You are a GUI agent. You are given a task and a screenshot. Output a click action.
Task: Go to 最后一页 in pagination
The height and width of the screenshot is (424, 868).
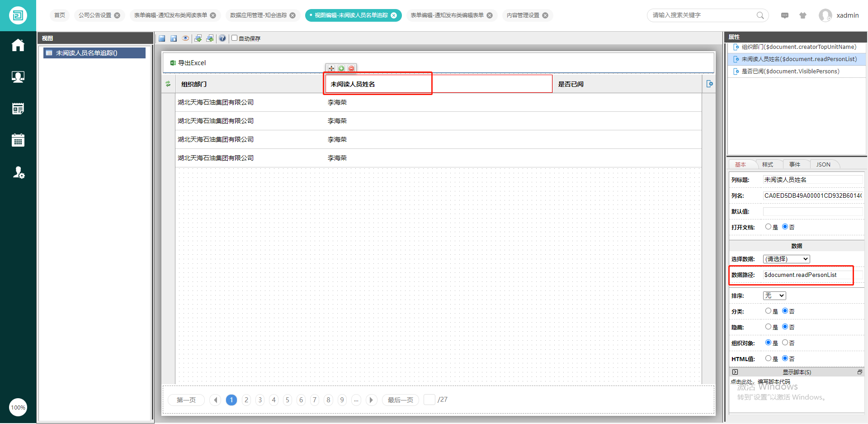coord(400,400)
